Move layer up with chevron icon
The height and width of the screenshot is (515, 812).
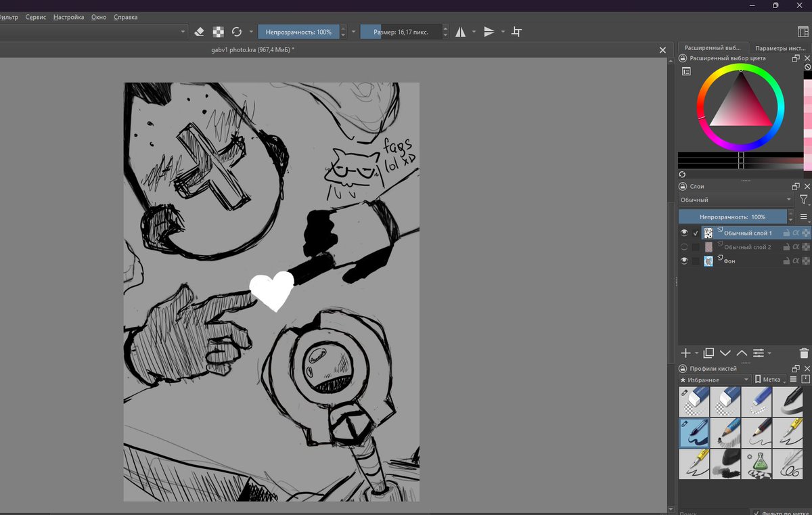742,353
